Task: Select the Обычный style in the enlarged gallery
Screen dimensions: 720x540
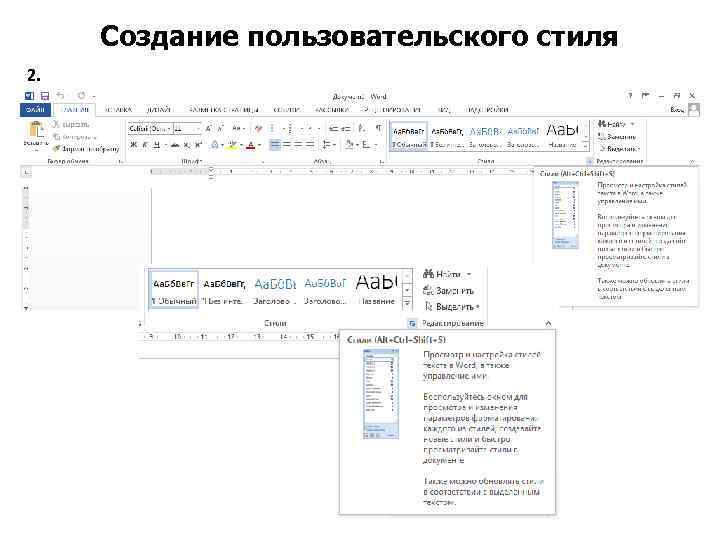Action: (x=174, y=289)
